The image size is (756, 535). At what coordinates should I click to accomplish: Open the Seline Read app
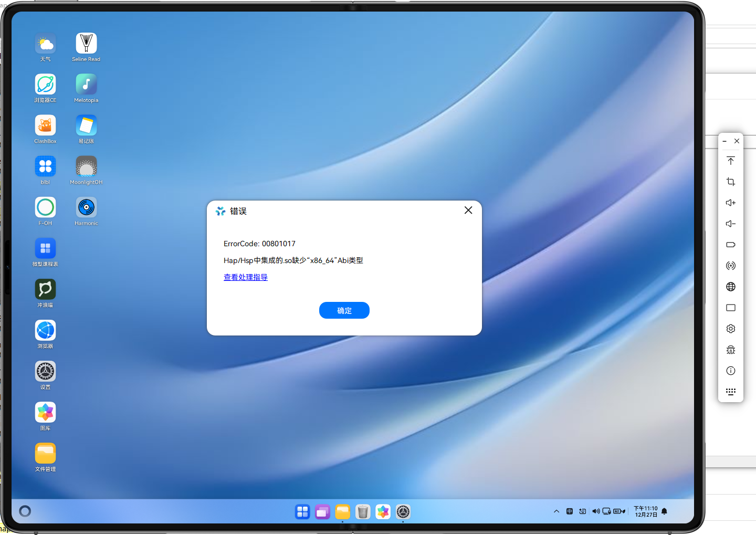(86, 43)
